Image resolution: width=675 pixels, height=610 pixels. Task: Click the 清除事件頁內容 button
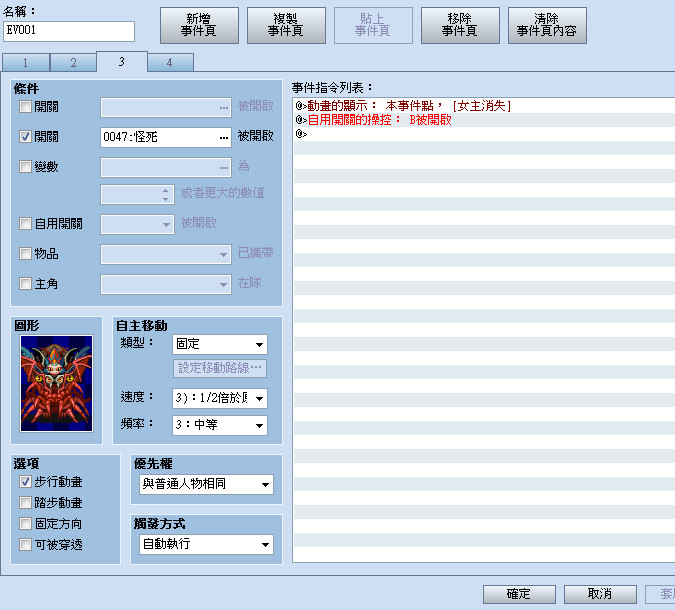(x=547, y=25)
